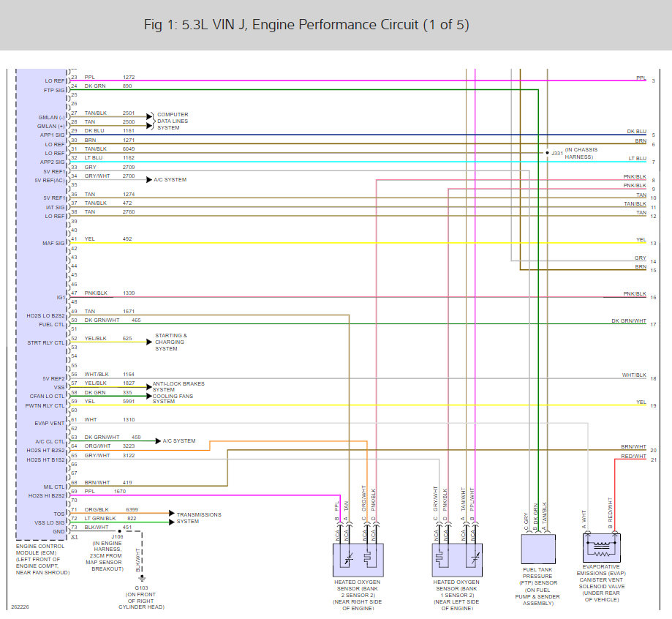The width and height of the screenshot is (672, 619).
Task: Select the Fuel Tank Pressure sensor box
Action: point(538,549)
